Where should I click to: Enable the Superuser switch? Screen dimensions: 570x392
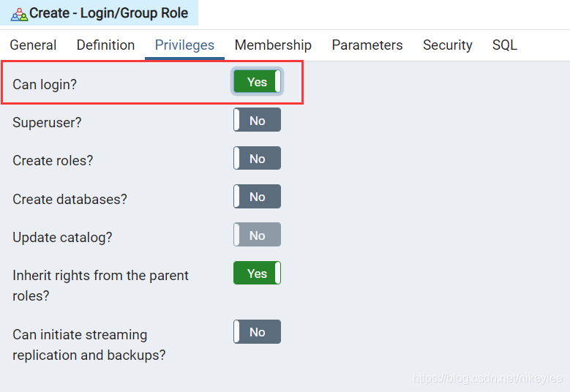257,120
